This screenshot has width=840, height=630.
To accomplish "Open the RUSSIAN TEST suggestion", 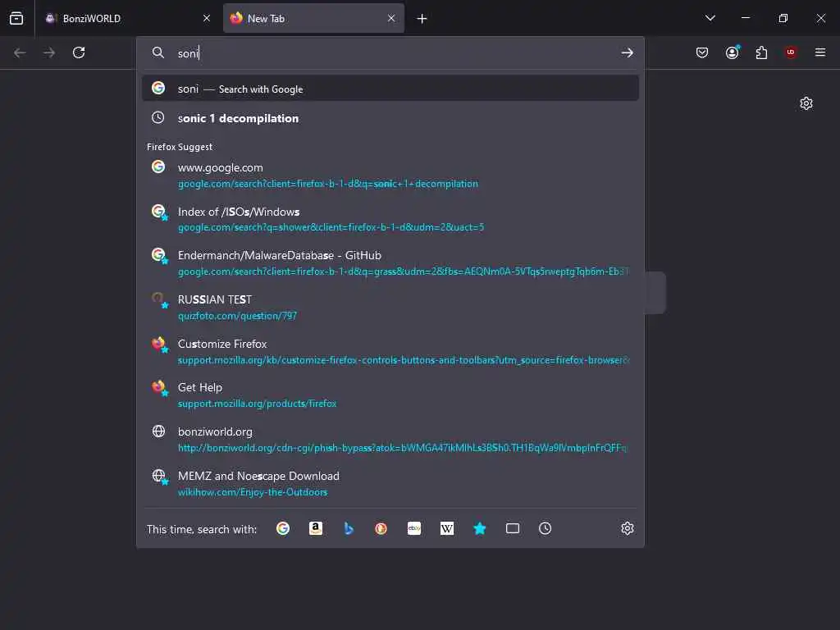I will pyautogui.click(x=390, y=308).
